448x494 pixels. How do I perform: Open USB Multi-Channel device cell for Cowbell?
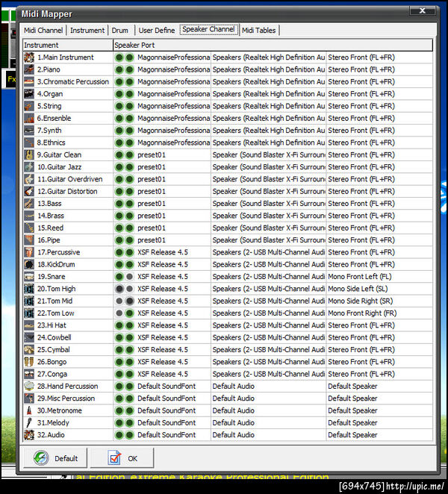coord(268,338)
